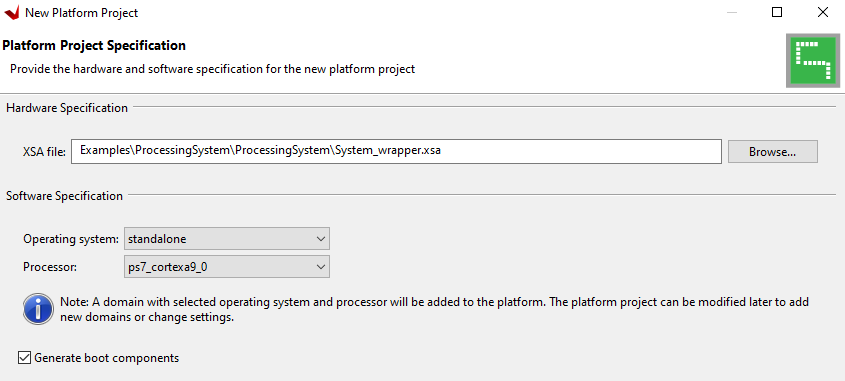The image size is (845, 381).
Task: Click the arrow beside 'standalone'
Action: point(321,239)
